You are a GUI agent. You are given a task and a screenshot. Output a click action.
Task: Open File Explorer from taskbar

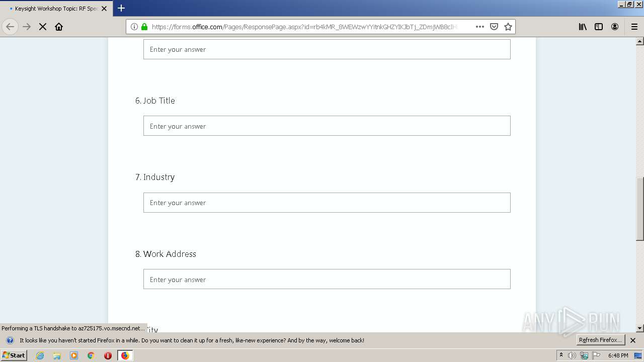tap(57, 355)
